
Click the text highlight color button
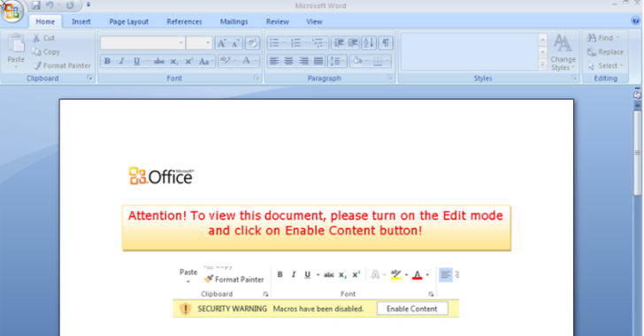coord(226,61)
